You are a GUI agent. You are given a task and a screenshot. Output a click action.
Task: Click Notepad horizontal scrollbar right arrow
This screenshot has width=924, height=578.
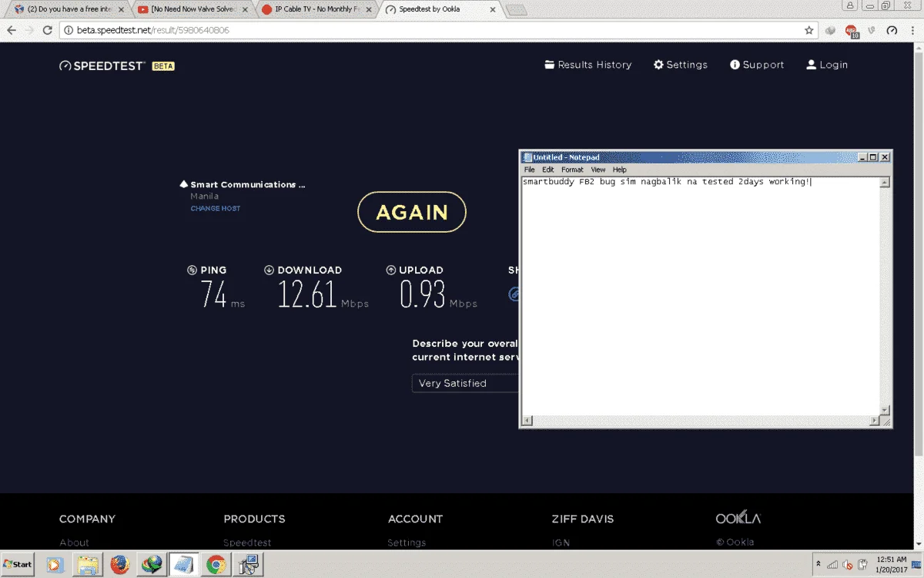pyautogui.click(x=874, y=421)
